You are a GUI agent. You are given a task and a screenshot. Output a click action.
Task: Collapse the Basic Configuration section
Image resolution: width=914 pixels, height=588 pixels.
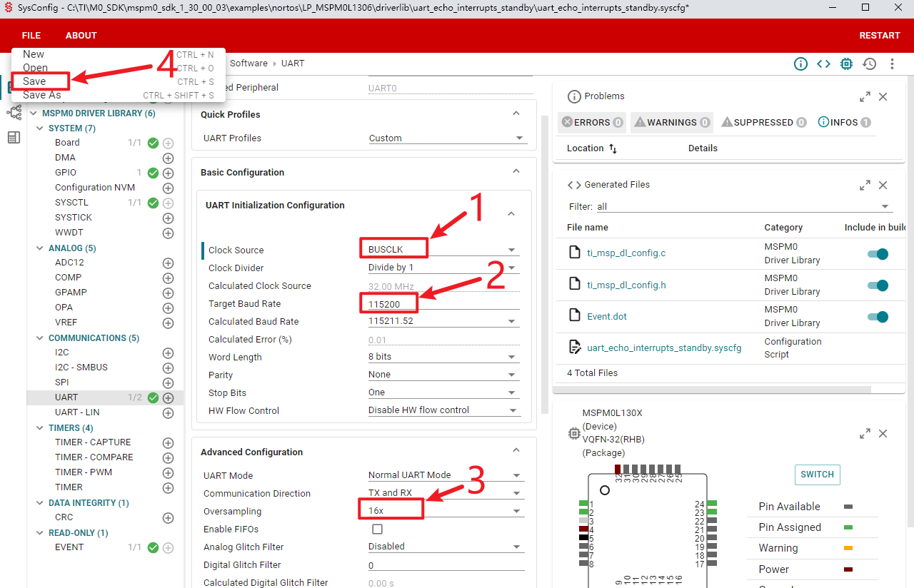click(x=516, y=172)
